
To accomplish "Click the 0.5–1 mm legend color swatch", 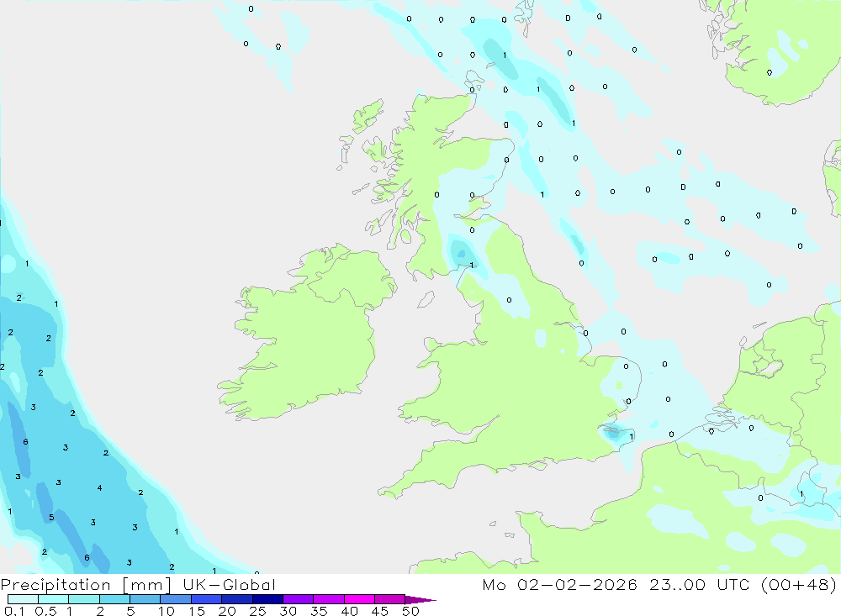I will [x=54, y=599].
